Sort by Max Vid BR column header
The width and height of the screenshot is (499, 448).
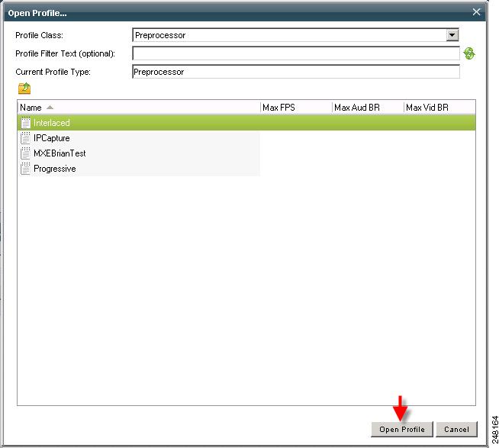[x=439, y=108]
